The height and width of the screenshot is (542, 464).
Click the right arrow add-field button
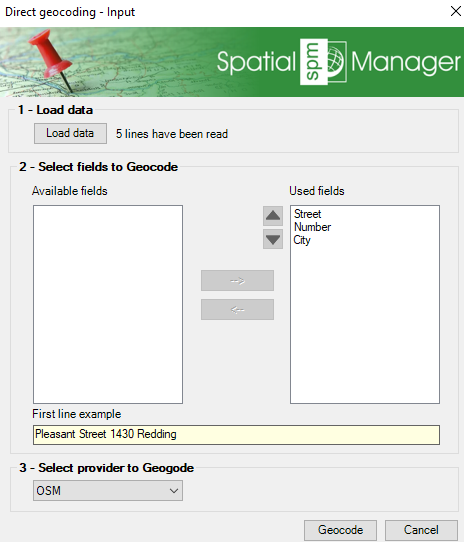[x=237, y=280]
